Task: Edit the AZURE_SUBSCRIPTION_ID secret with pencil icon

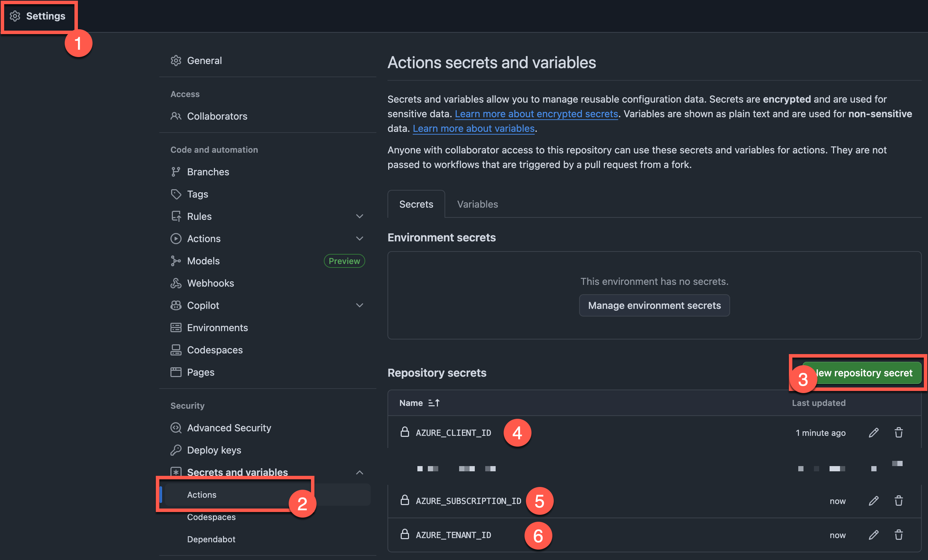Action: [873, 501]
